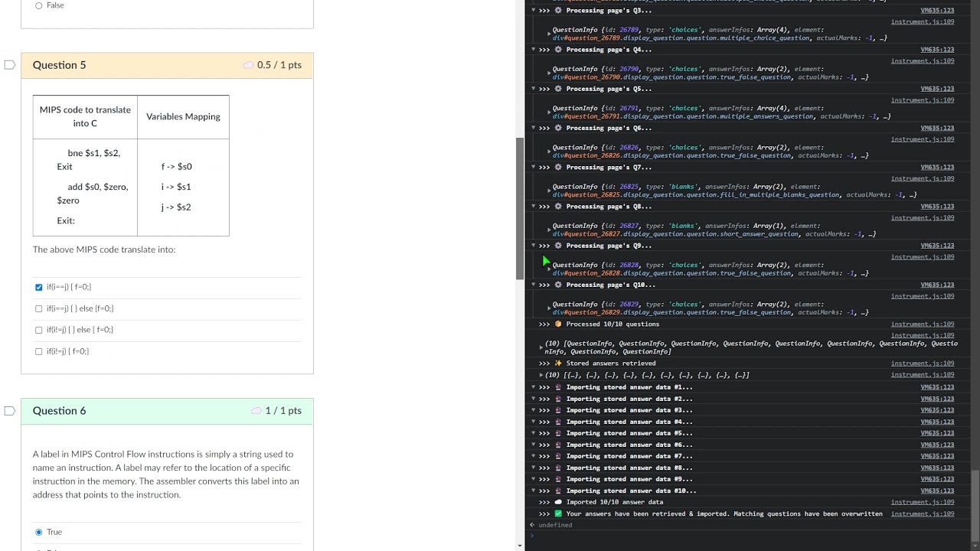The height and width of the screenshot is (551, 980).
Task: Click 'Processing page's Q8...' log text
Action: (x=609, y=207)
